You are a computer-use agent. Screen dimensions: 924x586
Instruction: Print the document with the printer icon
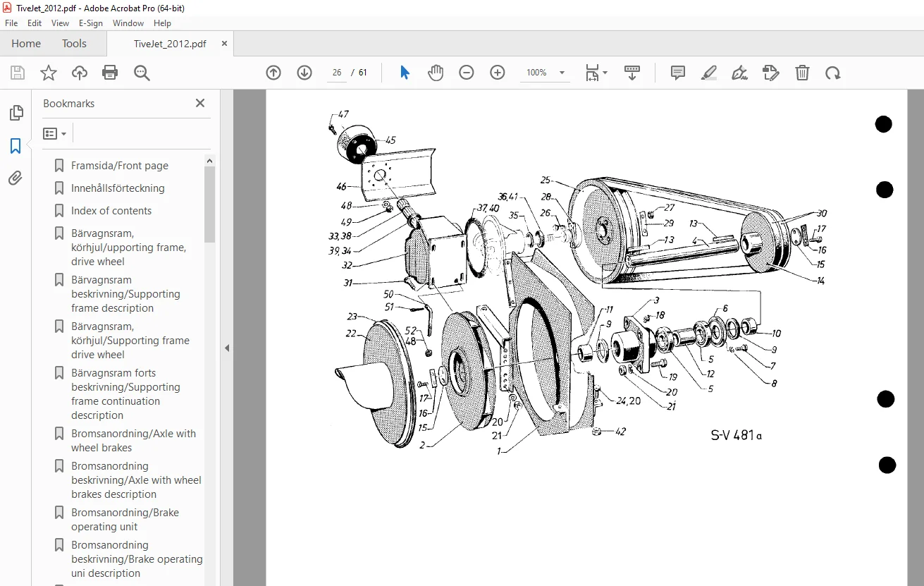110,73
